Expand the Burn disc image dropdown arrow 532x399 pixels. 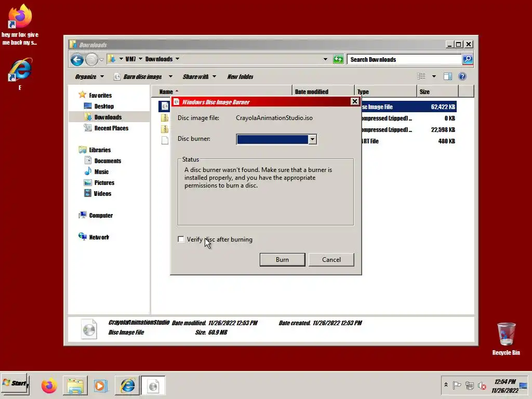click(170, 77)
